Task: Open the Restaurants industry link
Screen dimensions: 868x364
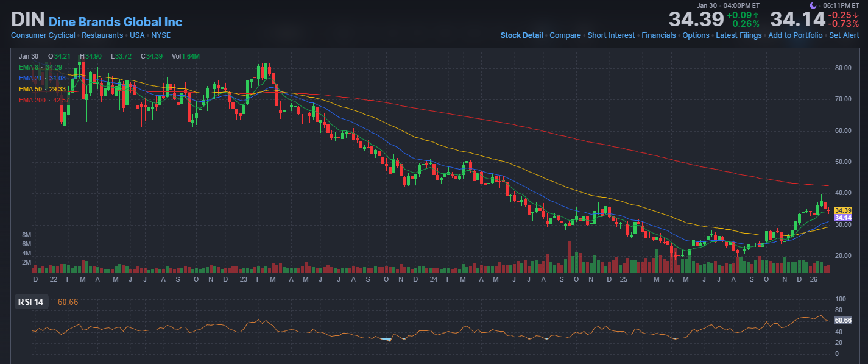Action: coord(102,35)
